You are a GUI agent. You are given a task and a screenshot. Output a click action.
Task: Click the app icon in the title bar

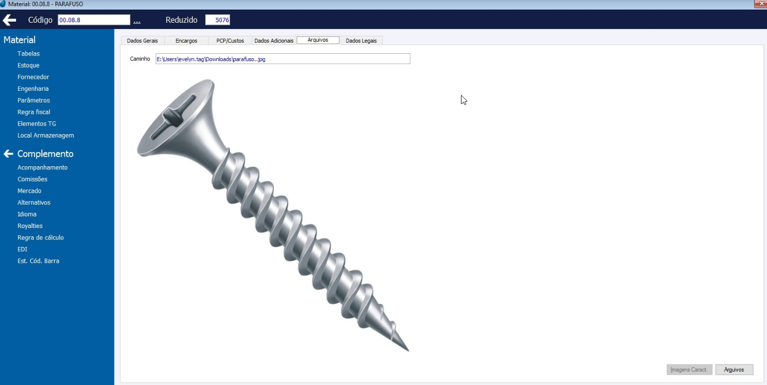(3, 4)
